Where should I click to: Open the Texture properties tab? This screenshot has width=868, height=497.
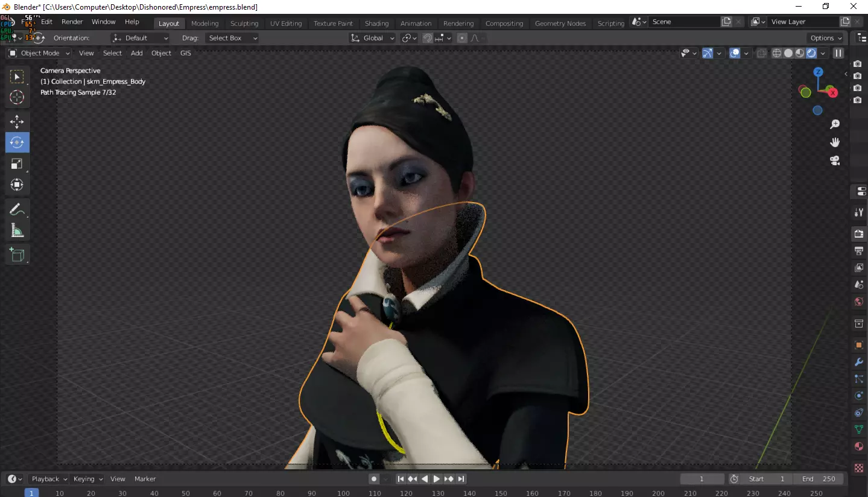(859, 468)
